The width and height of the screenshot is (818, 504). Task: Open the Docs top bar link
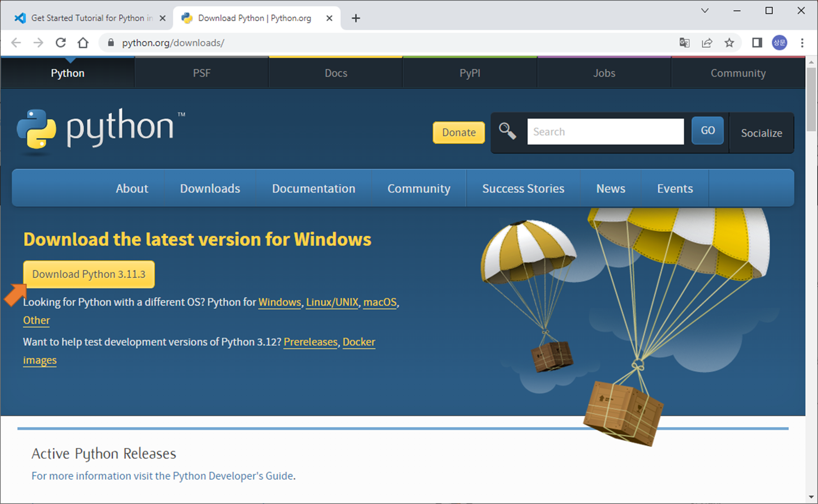[x=336, y=73]
